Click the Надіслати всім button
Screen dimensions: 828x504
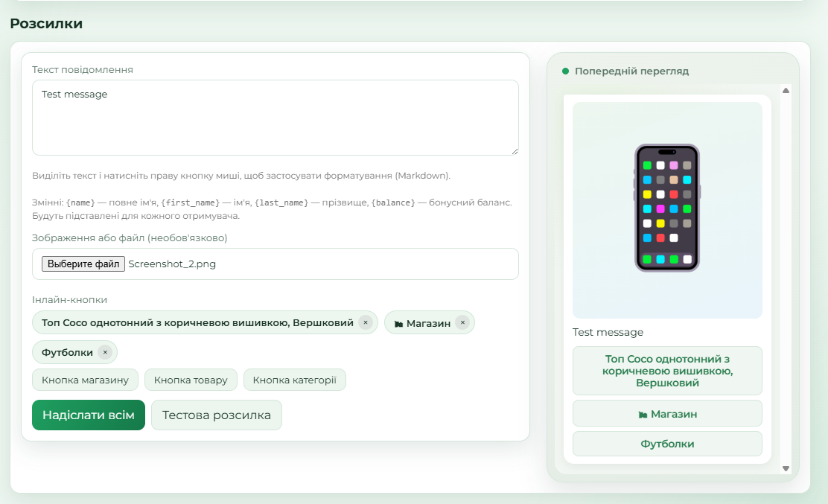pyautogui.click(x=88, y=415)
